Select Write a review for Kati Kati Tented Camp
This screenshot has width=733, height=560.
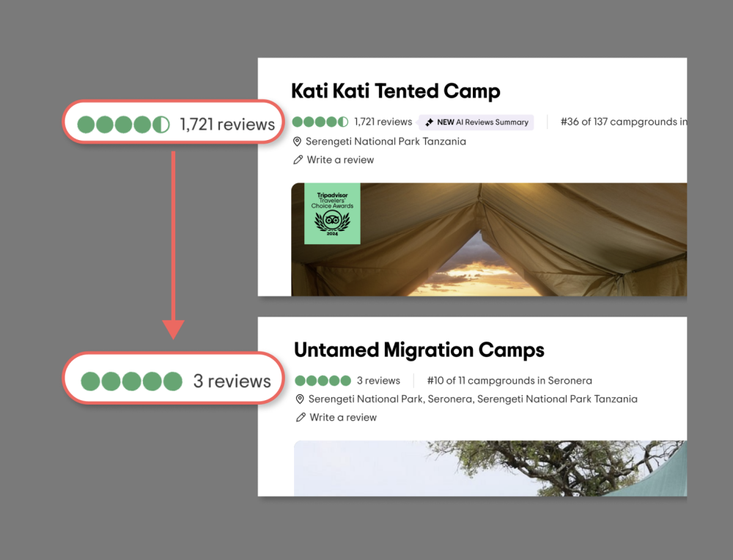(x=340, y=160)
